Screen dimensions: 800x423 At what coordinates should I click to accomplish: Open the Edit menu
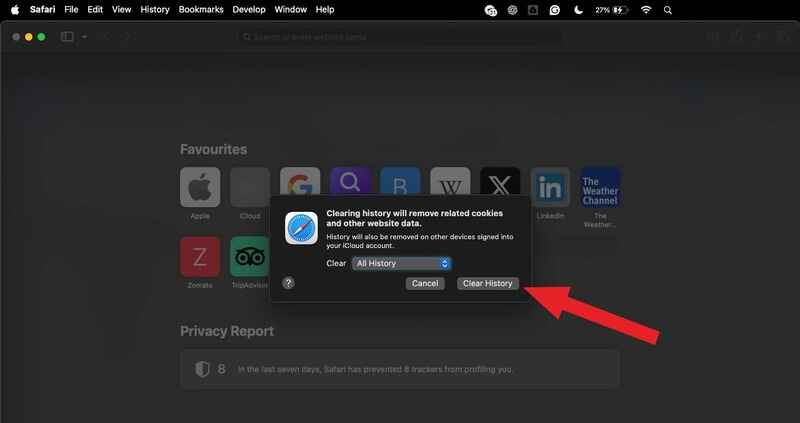point(95,10)
